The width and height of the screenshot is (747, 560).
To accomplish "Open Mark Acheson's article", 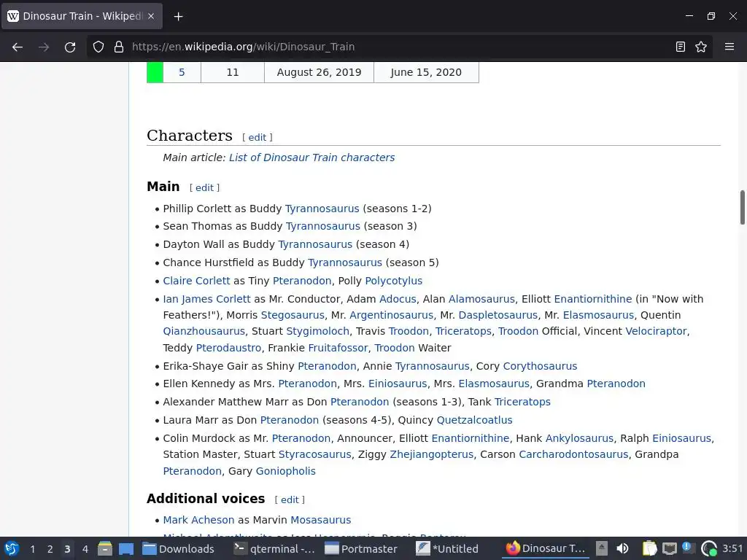I will pyautogui.click(x=198, y=520).
